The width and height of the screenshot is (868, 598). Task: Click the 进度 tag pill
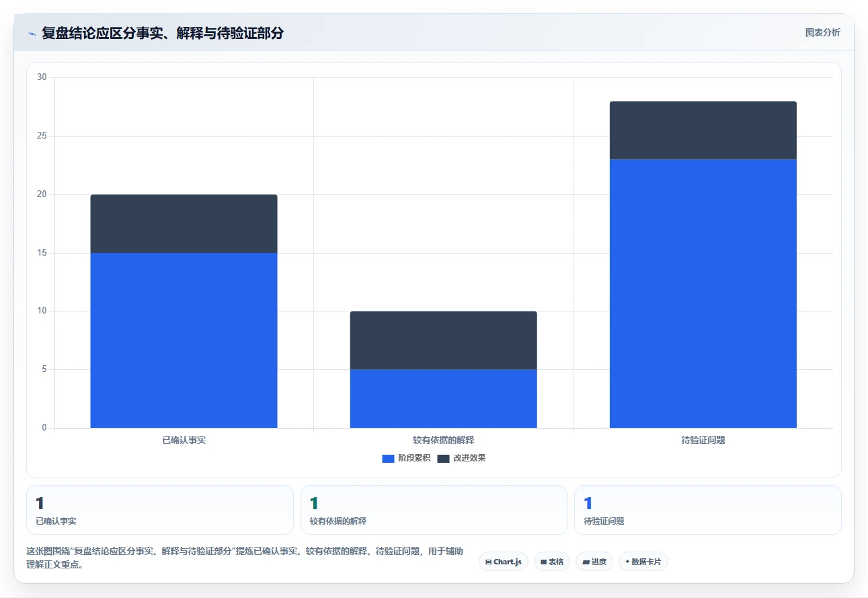pos(594,562)
